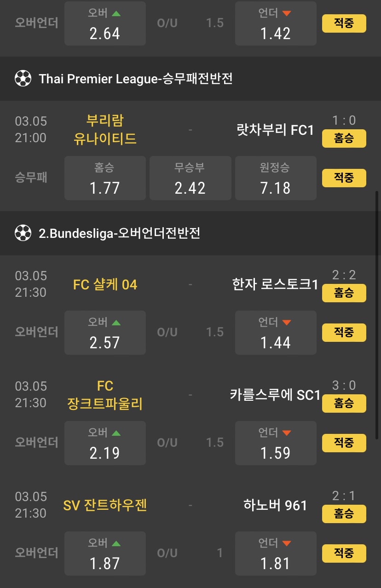Tap the 홈승 badge under the 2 : 2 score
381x588 pixels.
pos(344,293)
